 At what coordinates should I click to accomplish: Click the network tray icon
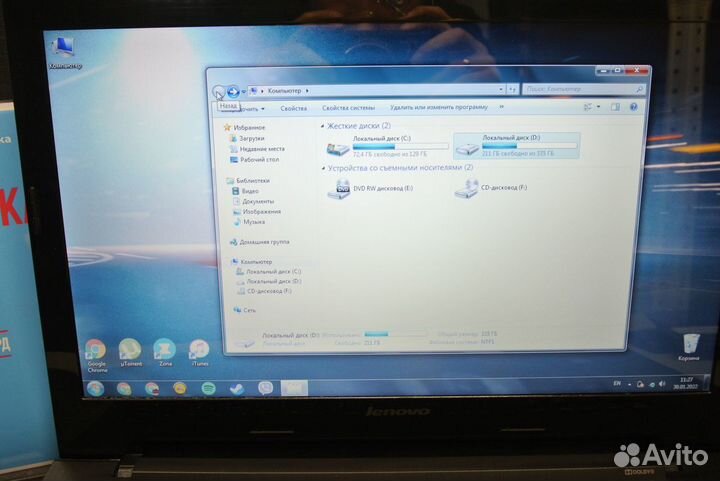(x=651, y=385)
